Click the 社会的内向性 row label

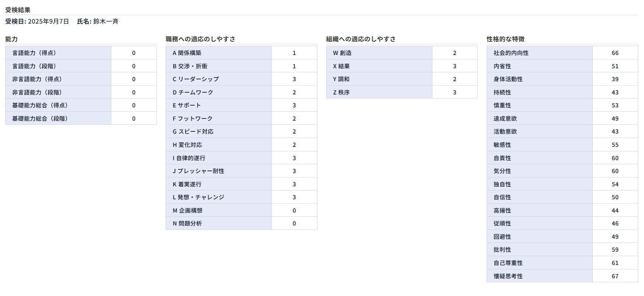[x=511, y=53]
